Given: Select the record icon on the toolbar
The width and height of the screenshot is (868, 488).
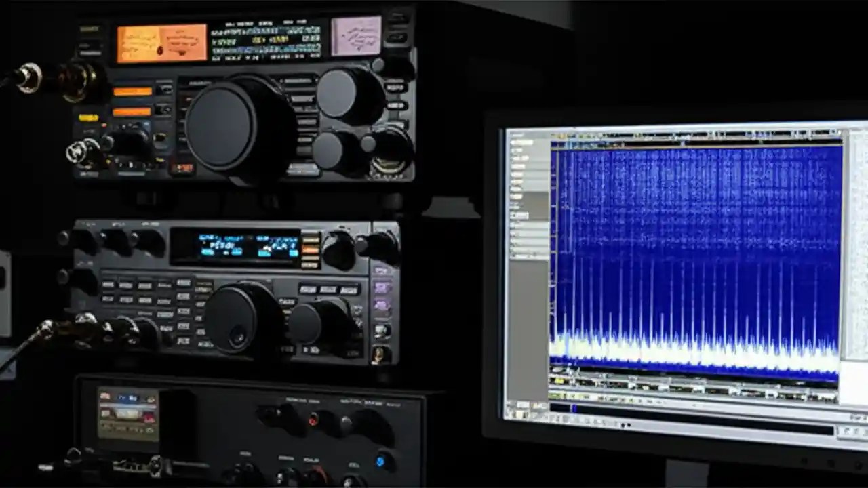Looking at the screenshot, I should (x=580, y=133).
